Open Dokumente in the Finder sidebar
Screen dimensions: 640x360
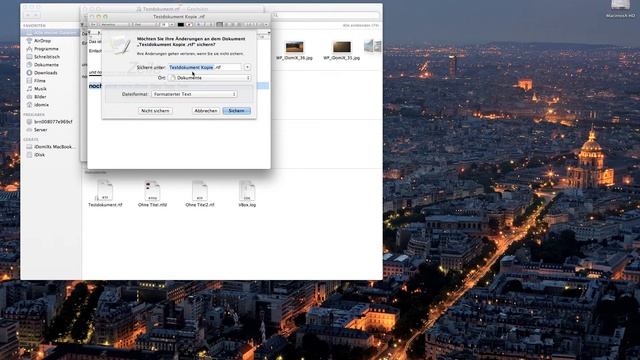point(46,65)
